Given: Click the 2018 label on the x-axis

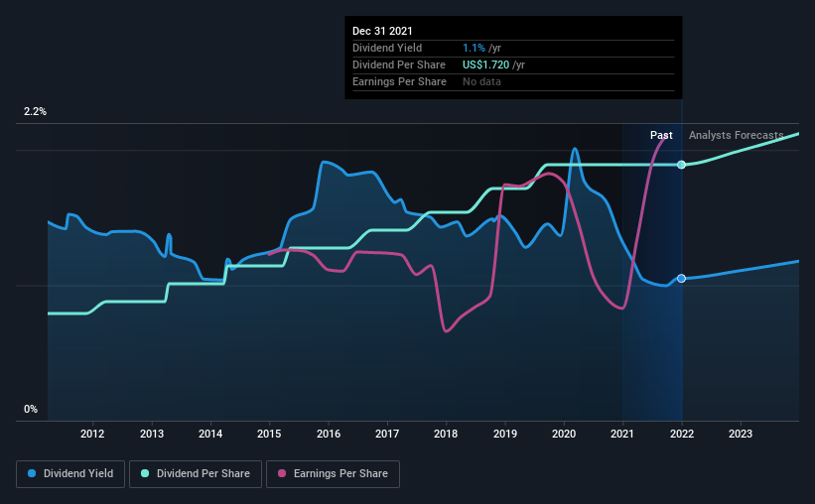Looking at the screenshot, I should 446,434.
